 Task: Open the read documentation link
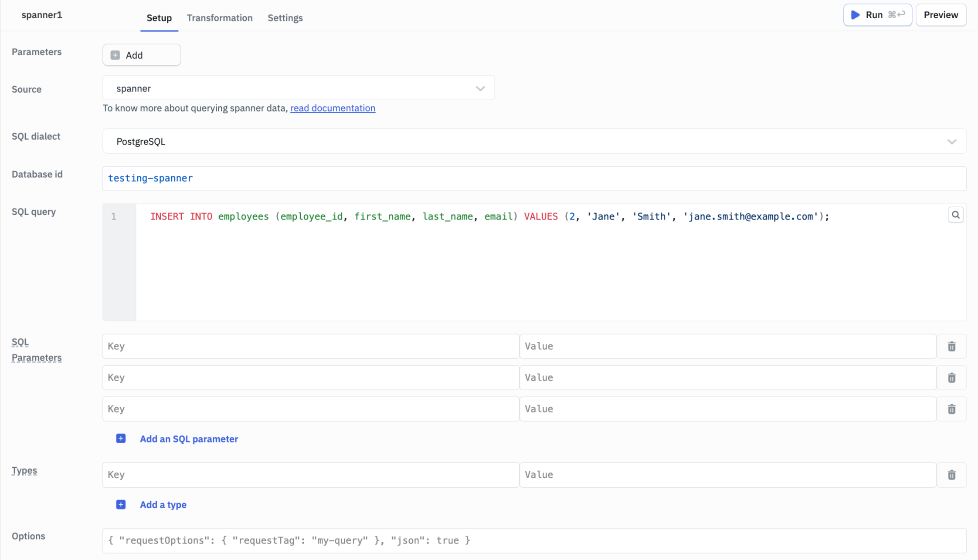tap(333, 108)
